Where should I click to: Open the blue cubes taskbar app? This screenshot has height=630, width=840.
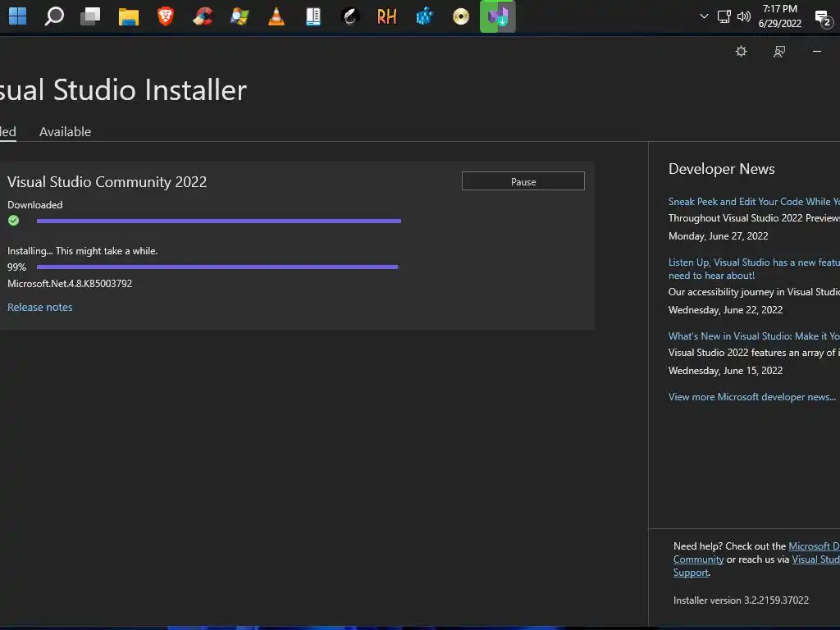pyautogui.click(x=424, y=16)
